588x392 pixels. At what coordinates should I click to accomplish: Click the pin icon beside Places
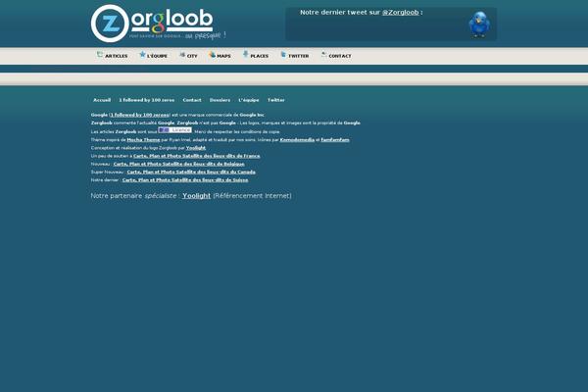[246, 55]
